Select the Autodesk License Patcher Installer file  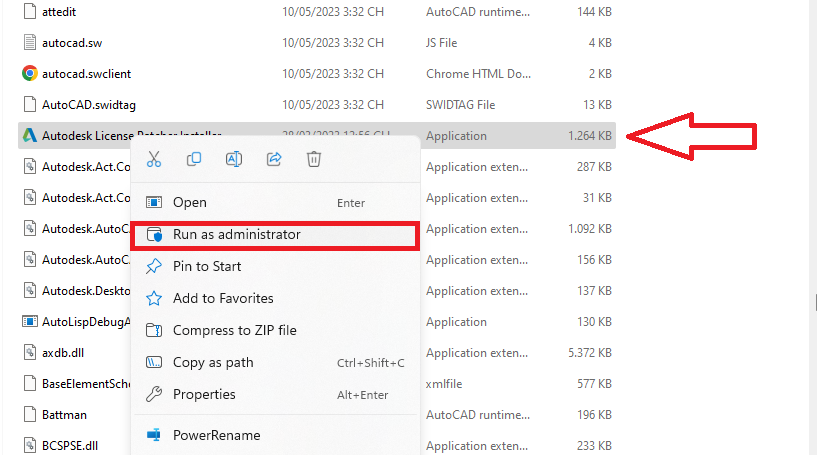pyautogui.click(x=317, y=136)
